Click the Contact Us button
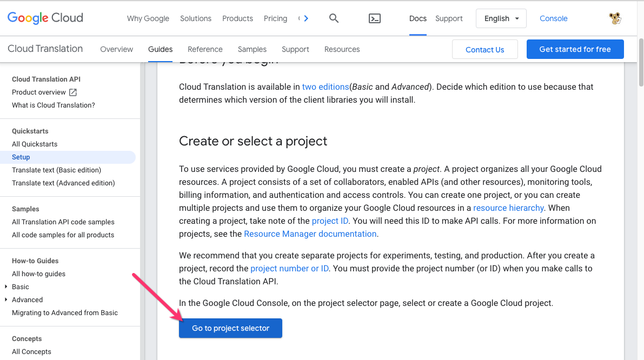 click(484, 50)
